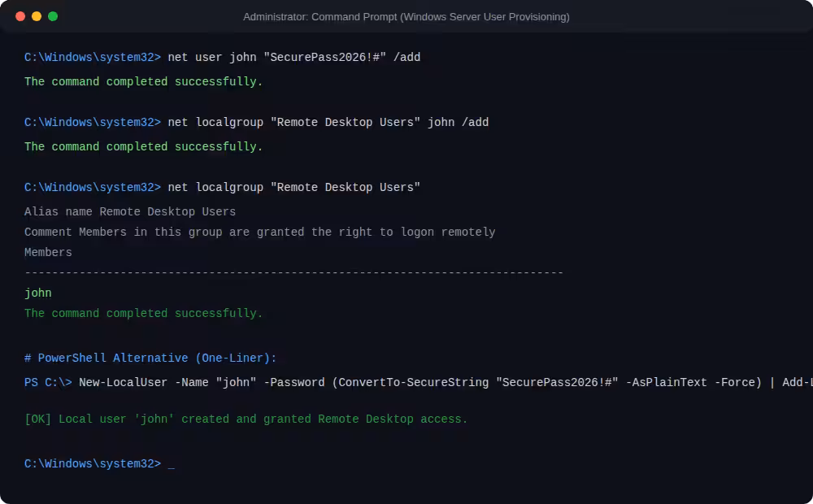Click the window title bar text
Screen dimensions: 813x504
(x=406, y=17)
